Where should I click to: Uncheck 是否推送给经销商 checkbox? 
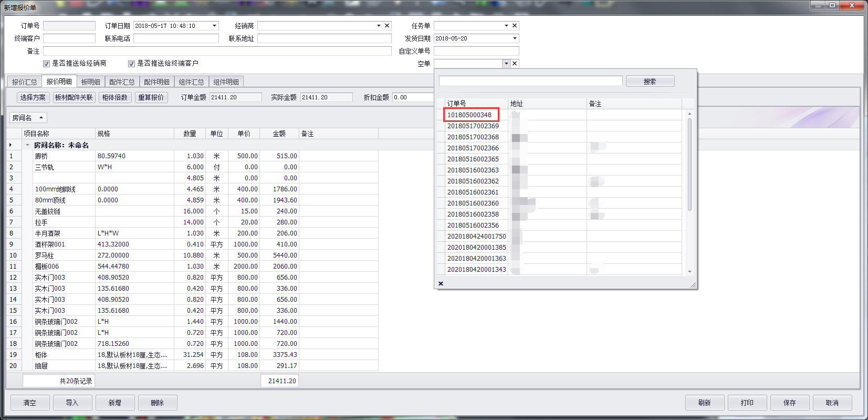46,64
